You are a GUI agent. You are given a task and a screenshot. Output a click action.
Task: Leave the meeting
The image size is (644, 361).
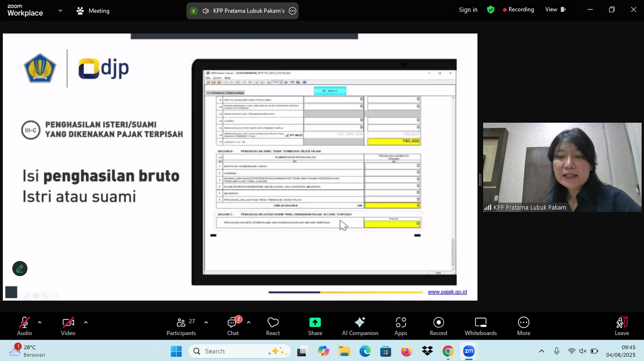tap(621, 326)
